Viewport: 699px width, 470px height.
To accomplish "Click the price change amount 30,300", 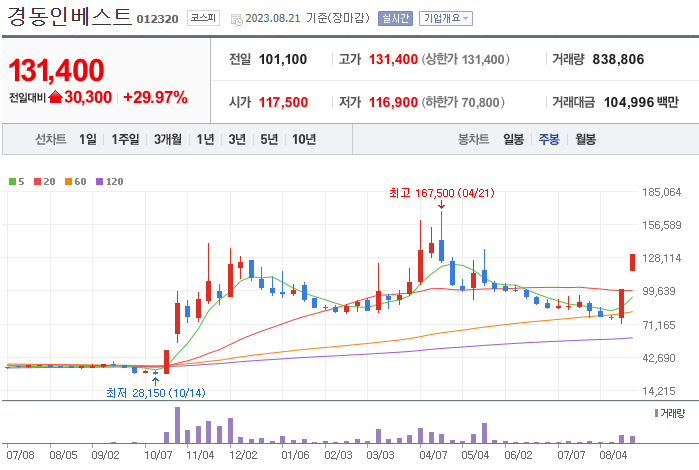I will point(88,97).
